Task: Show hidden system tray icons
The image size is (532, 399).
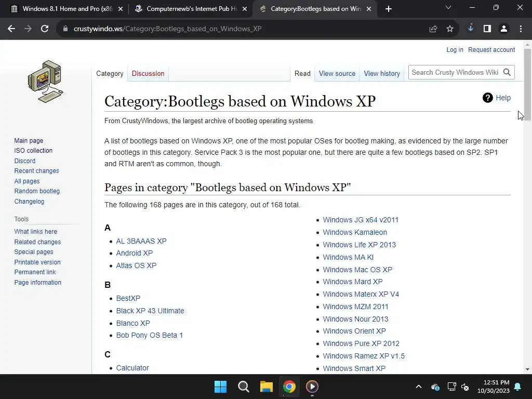Action: tap(419, 387)
